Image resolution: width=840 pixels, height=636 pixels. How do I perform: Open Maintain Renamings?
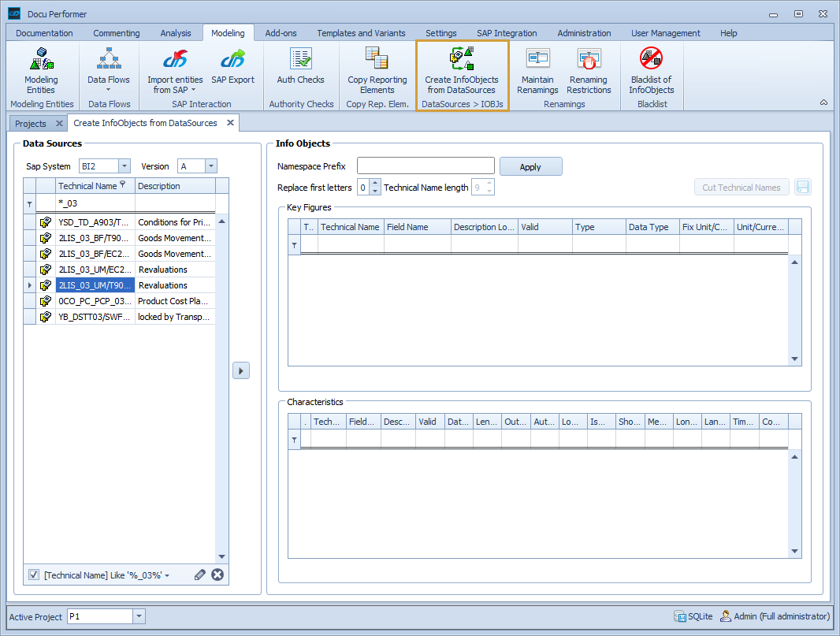click(x=537, y=69)
